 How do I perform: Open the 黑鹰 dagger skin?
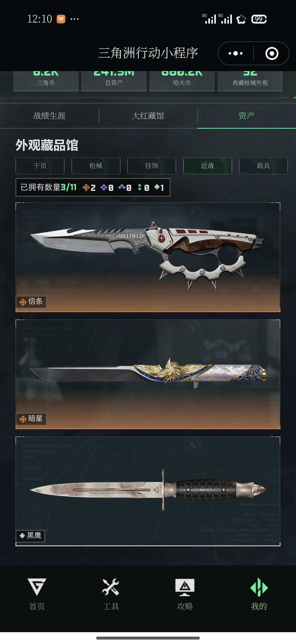pyautogui.click(x=148, y=491)
